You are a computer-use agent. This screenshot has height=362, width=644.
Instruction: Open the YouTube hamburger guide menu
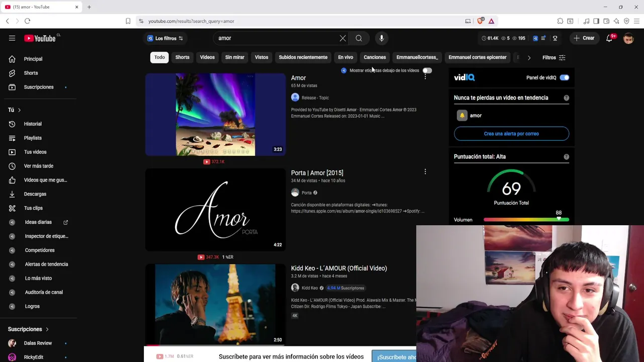(x=12, y=38)
